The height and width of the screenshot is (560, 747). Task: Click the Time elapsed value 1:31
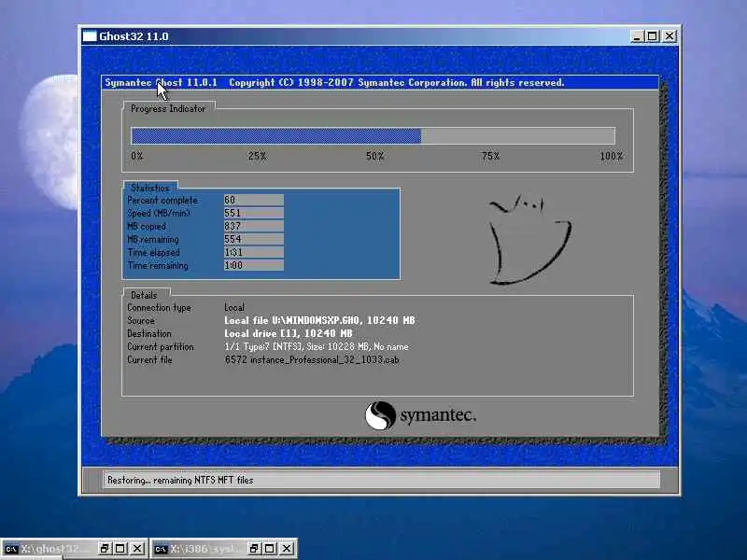(253, 252)
